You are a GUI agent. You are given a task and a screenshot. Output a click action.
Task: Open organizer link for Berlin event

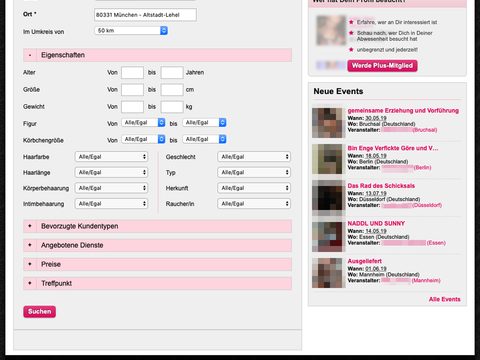[x=406, y=168]
